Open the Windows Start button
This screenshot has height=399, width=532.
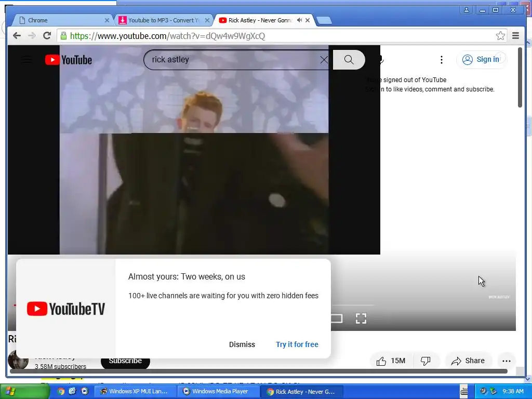pyautogui.click(x=24, y=391)
